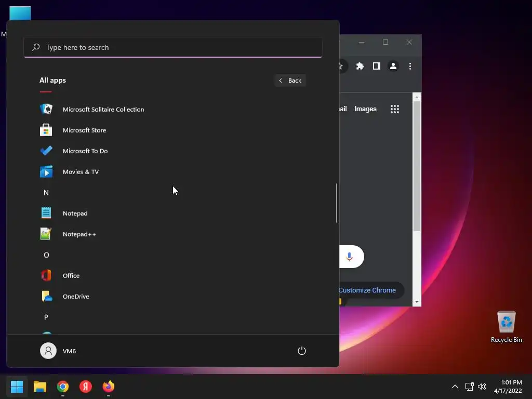Image resolution: width=532 pixels, height=399 pixels.
Task: Jump to letter P section header
Action: [46, 317]
